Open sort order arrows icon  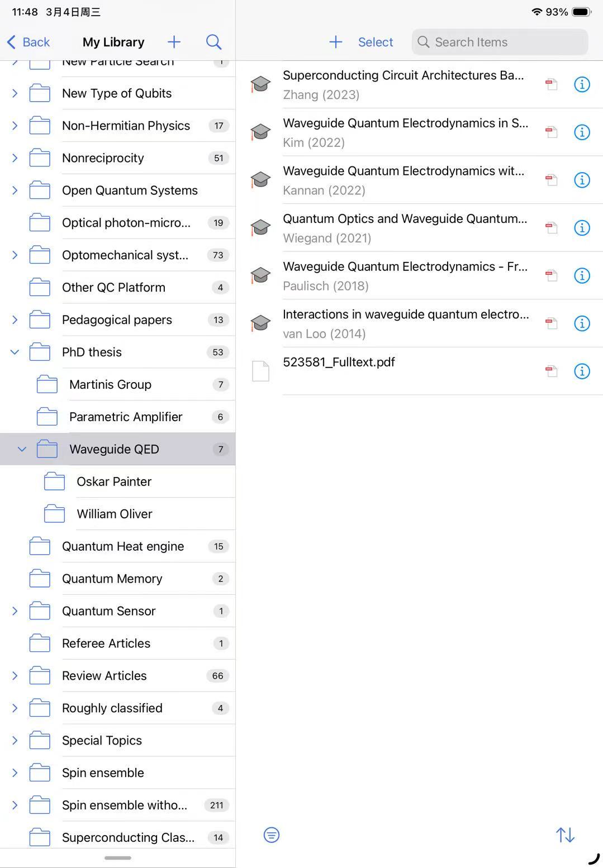[x=565, y=835]
